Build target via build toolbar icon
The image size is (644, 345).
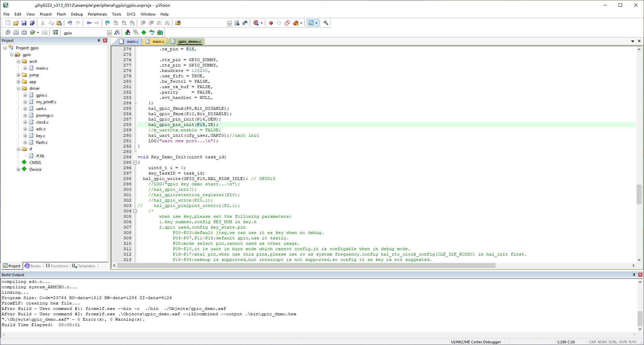[x=16, y=32]
